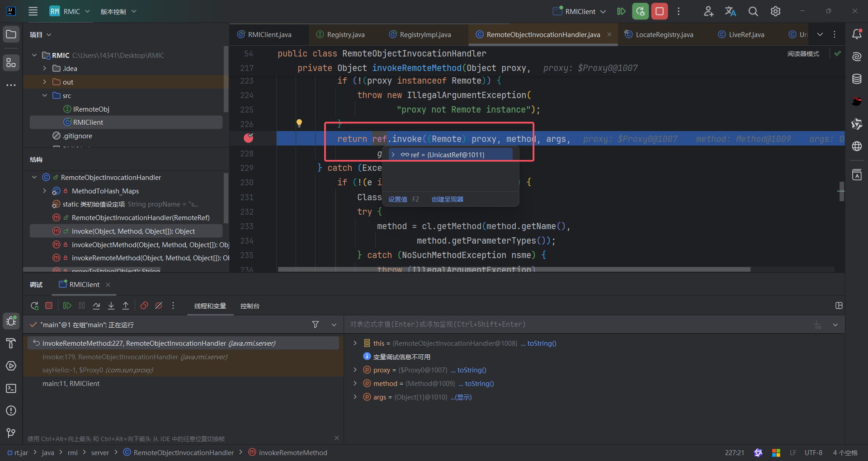Open the RMIClient run configuration dropdown
868x461 pixels.
[x=580, y=11]
